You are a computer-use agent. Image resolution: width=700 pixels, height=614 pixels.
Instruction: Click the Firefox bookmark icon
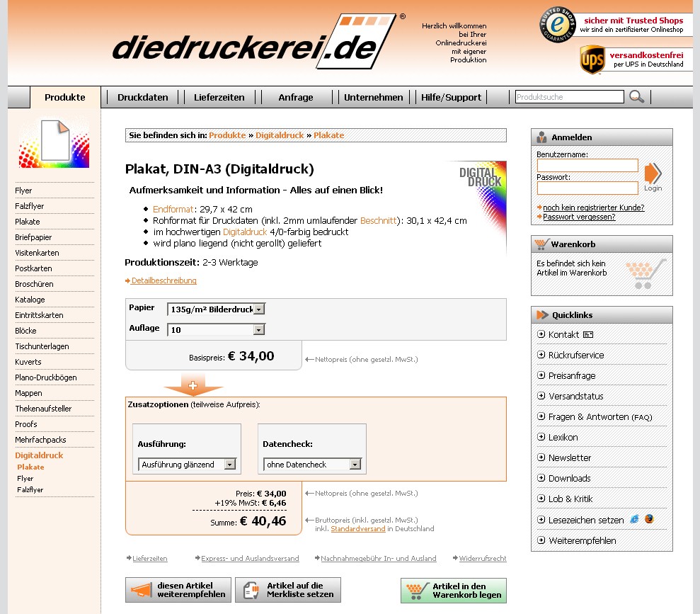pyautogui.click(x=649, y=519)
